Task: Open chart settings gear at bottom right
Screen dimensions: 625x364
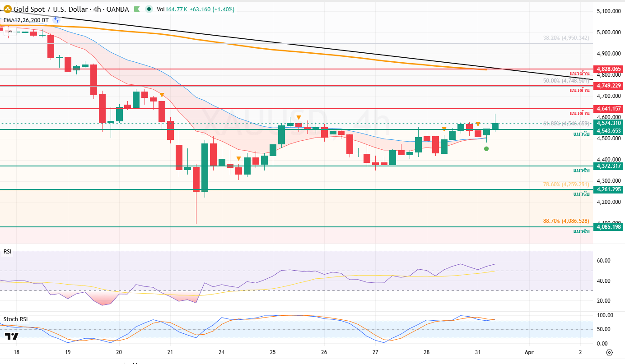Action: tap(609, 353)
